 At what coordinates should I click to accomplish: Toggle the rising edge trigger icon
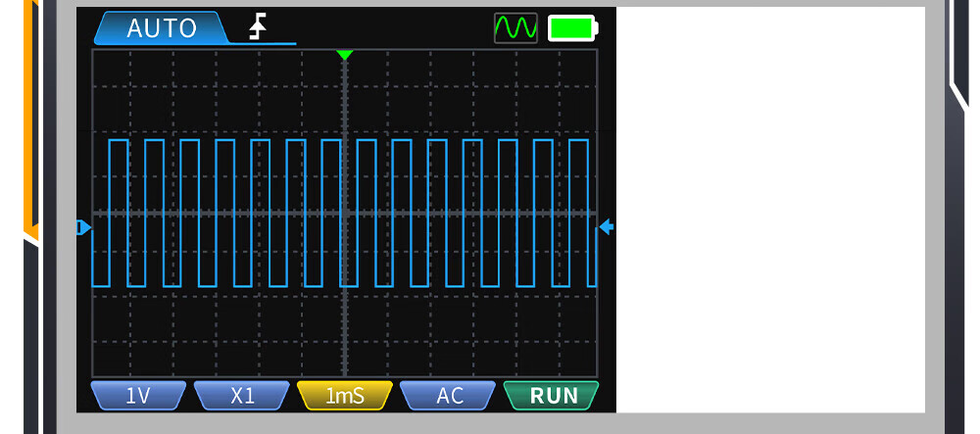258,27
